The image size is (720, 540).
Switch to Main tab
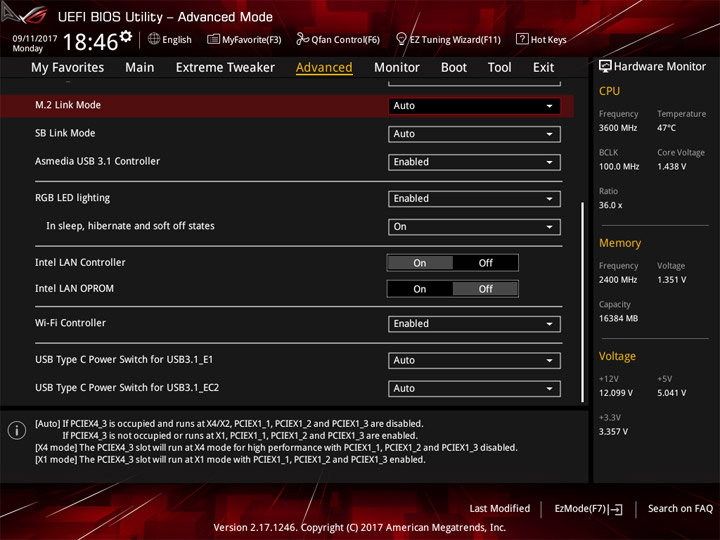click(140, 68)
